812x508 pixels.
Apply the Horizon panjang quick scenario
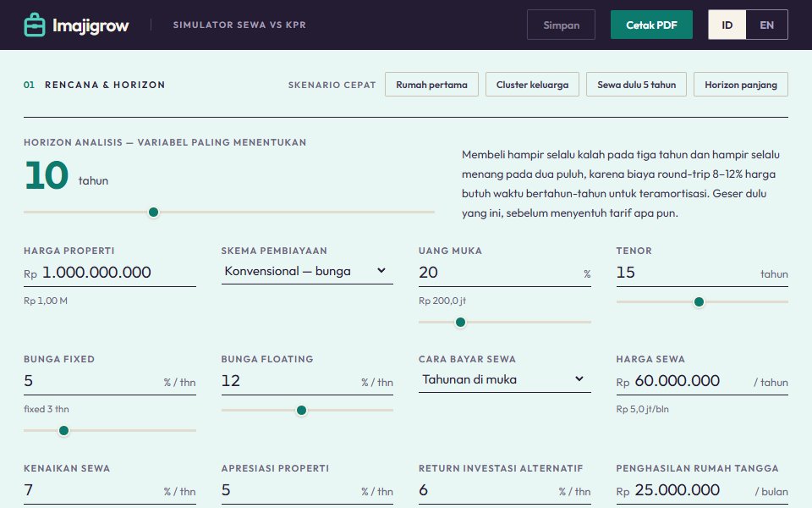pyautogui.click(x=741, y=85)
